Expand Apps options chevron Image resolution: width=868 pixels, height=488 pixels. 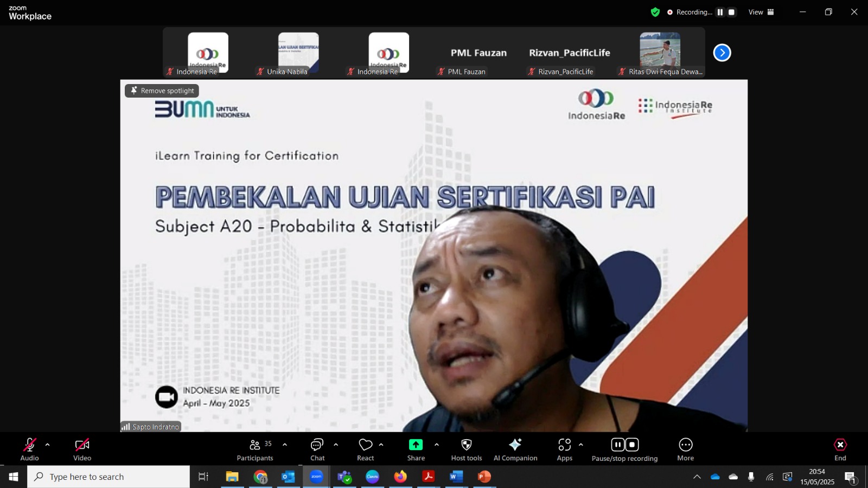coord(581,445)
